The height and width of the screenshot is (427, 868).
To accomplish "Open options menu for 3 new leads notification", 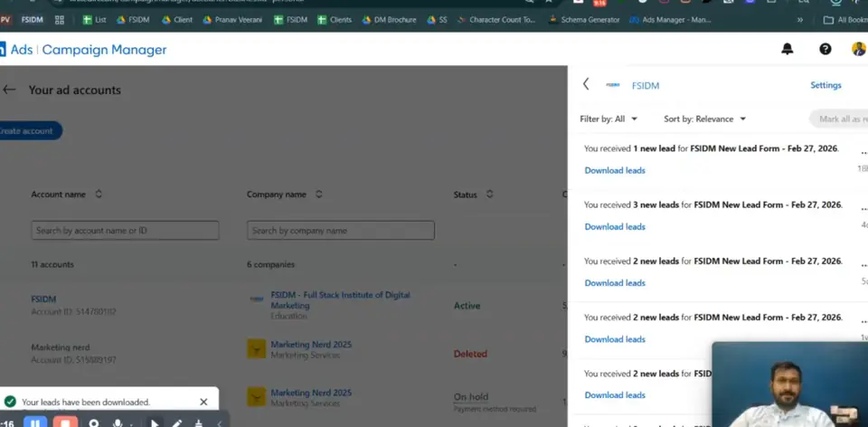I will tap(863, 207).
